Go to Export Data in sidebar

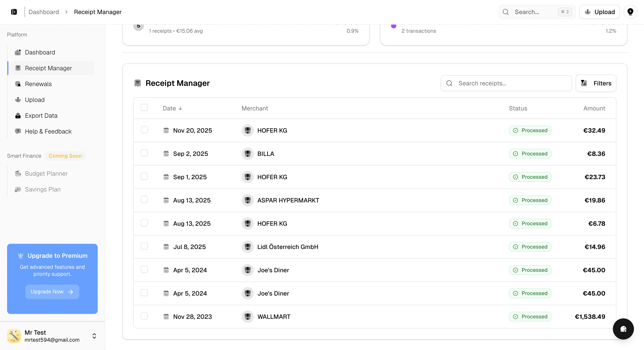click(41, 115)
